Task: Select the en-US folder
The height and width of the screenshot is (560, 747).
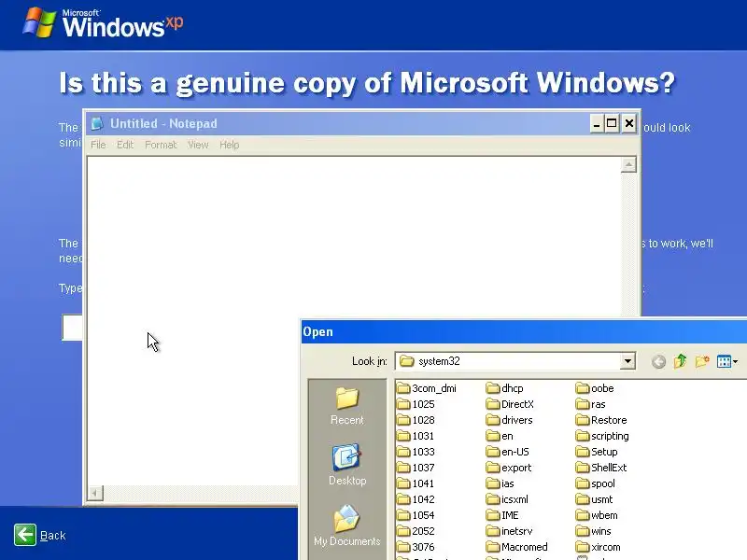Action: 508,452
